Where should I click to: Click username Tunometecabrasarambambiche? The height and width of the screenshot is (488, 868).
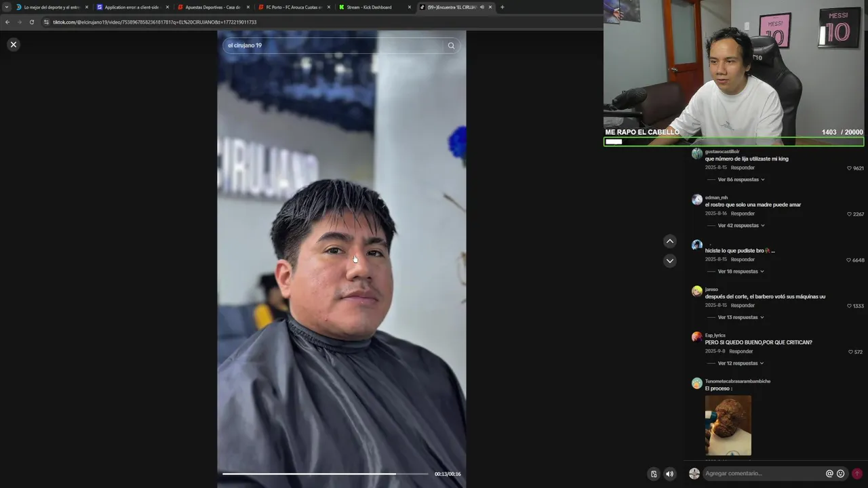click(x=738, y=381)
